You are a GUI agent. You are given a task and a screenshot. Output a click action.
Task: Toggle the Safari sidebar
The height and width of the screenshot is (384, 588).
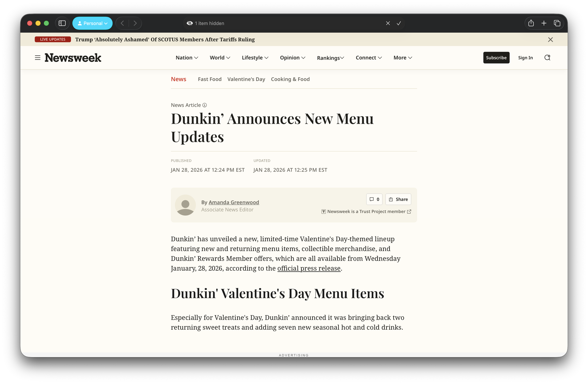(x=62, y=23)
